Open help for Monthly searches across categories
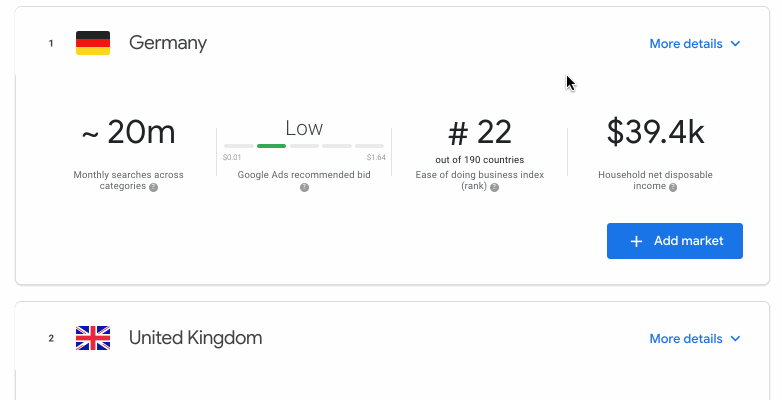Viewport: 782px width, 400px height. 153,187
